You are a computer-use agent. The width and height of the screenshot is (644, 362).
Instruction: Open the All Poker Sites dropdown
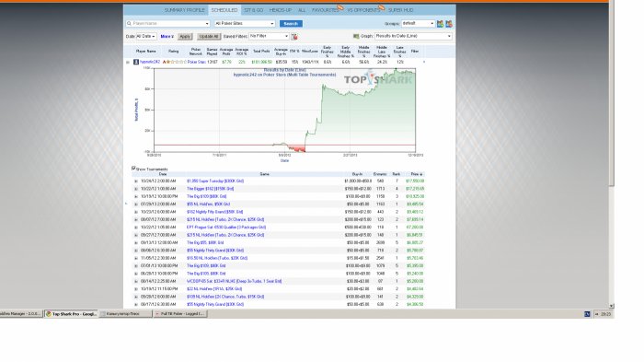click(x=245, y=24)
